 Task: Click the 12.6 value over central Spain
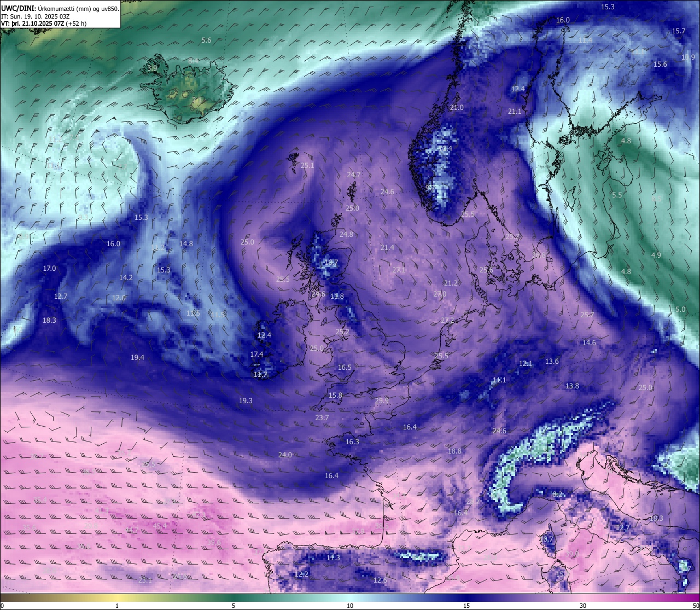click(380, 580)
